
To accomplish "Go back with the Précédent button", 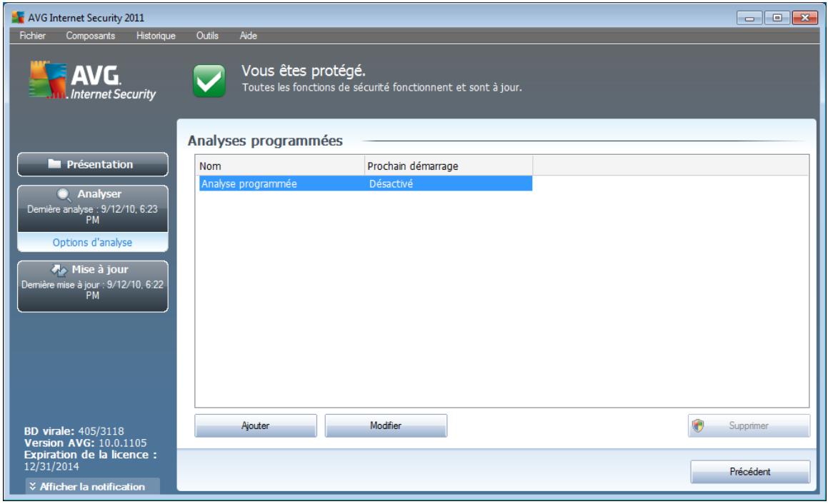I will point(750,471).
